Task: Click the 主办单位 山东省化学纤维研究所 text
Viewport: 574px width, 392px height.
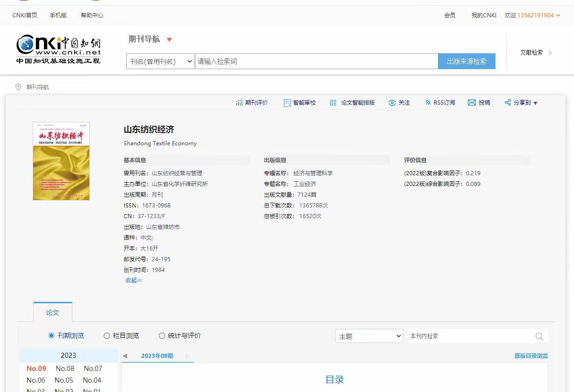Action: tap(180, 184)
